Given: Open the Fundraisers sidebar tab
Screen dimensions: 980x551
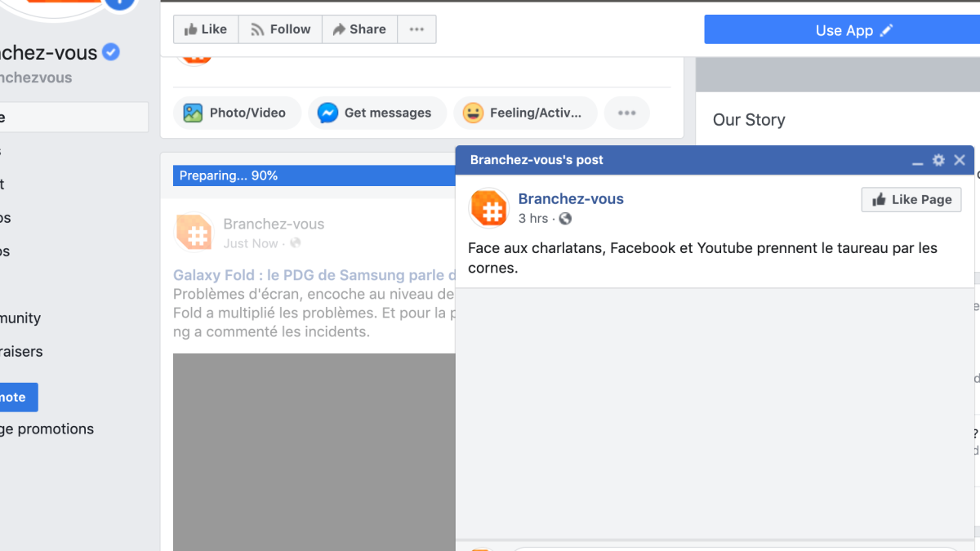Looking at the screenshot, I should 21,352.
